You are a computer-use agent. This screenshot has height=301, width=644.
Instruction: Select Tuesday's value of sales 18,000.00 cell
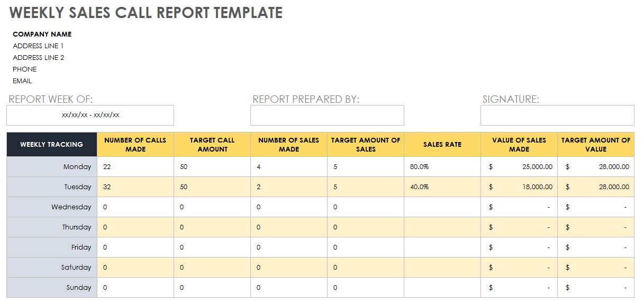[519, 187]
